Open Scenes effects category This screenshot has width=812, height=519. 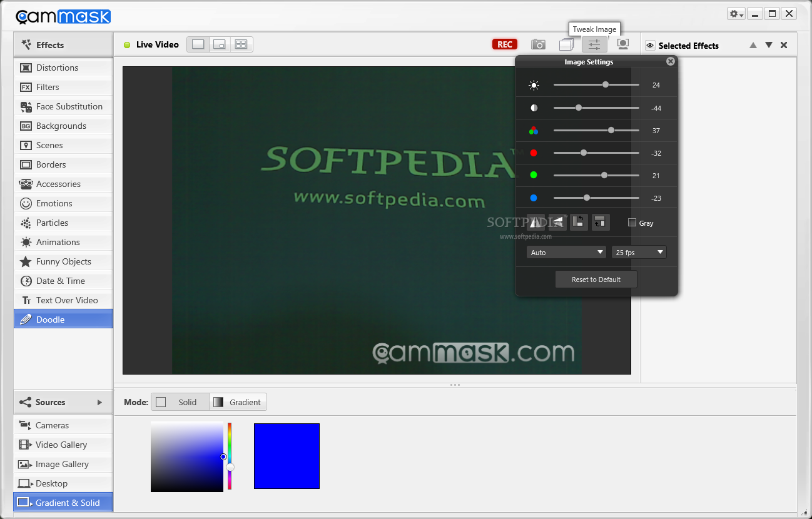[x=63, y=145]
